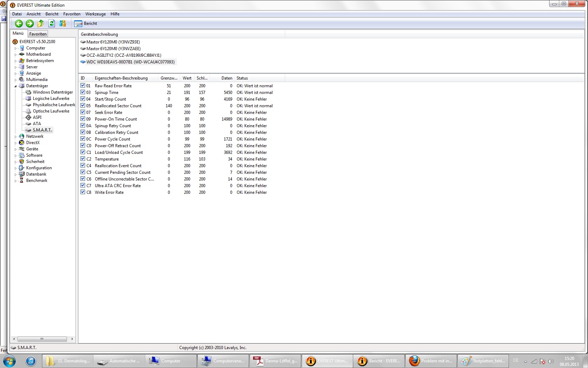Image resolution: width=588 pixels, height=368 pixels.
Task: Expand the Konfiguration tree node
Action: pyautogui.click(x=15, y=168)
